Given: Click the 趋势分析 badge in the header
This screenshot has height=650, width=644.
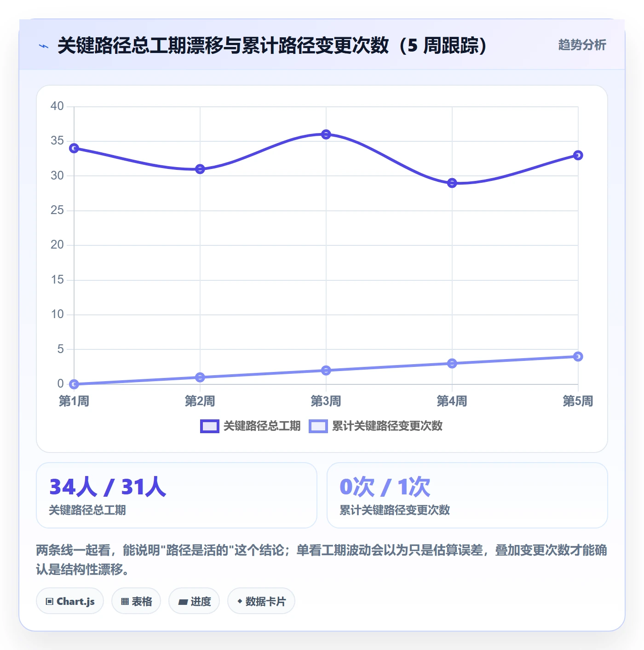Looking at the screenshot, I should 582,45.
